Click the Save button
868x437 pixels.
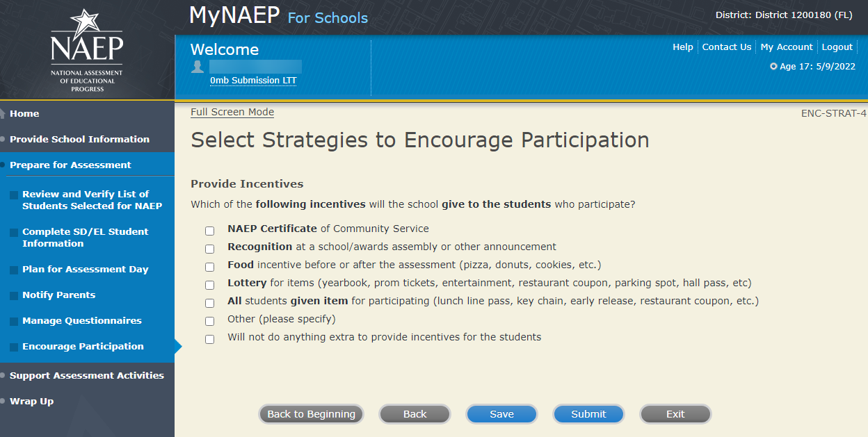501,414
